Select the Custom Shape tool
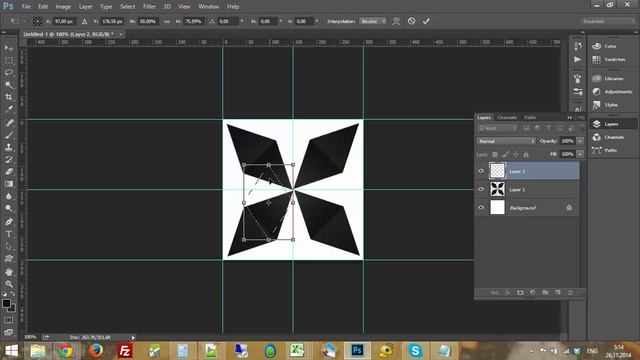The image size is (640, 360). click(x=9, y=258)
